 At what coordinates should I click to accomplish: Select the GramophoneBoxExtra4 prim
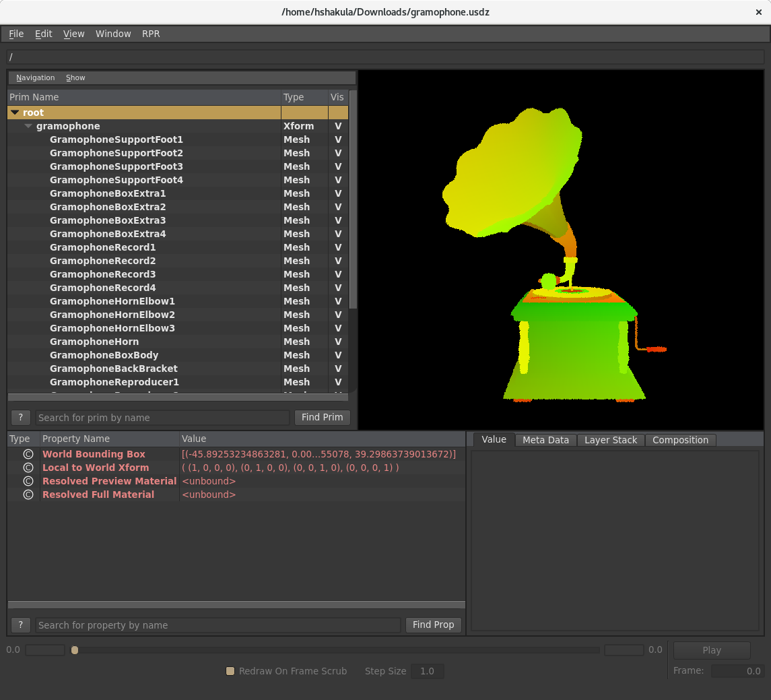pyautogui.click(x=108, y=234)
